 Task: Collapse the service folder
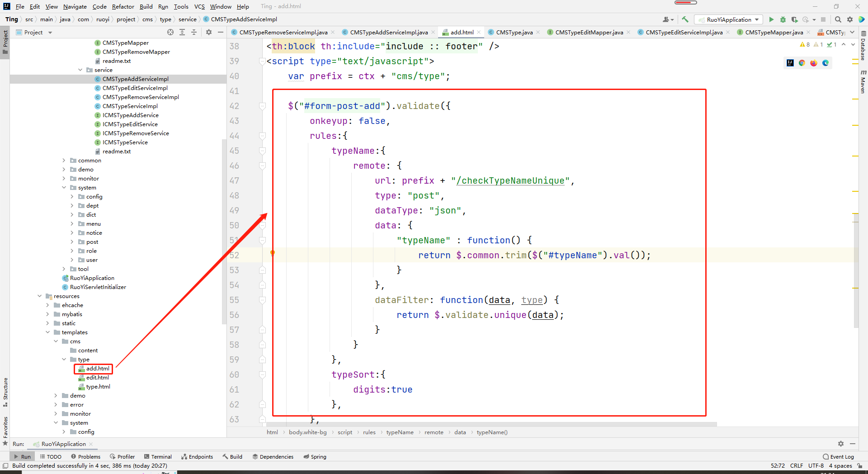[x=80, y=70]
